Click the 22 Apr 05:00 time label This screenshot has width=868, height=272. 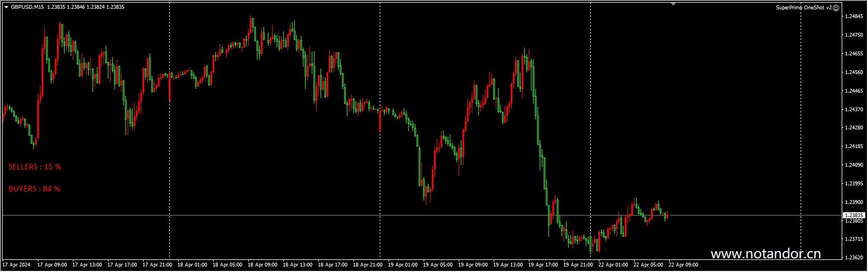point(648,265)
